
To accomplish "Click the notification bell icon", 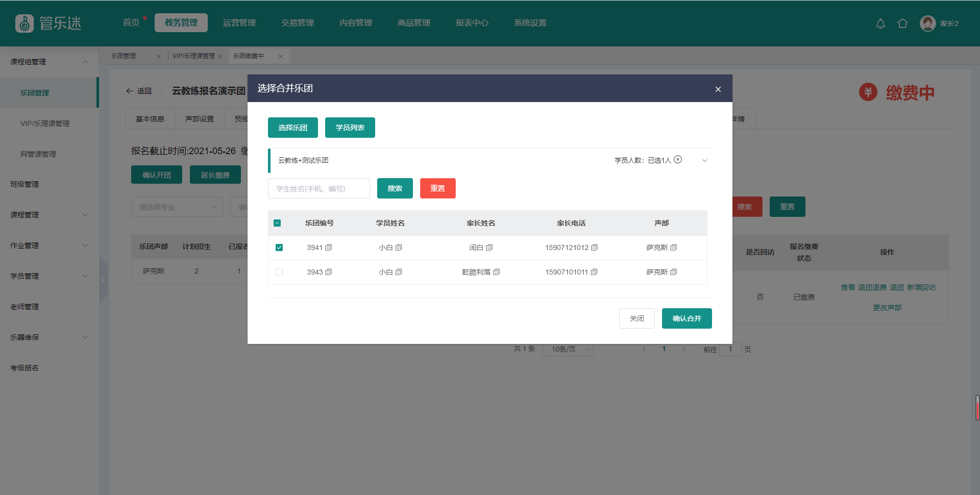I will click(880, 23).
